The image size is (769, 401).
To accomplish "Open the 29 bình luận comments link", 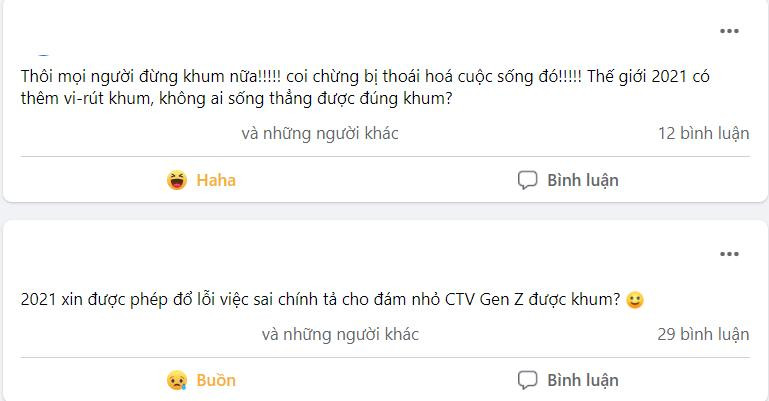I will 703,334.
